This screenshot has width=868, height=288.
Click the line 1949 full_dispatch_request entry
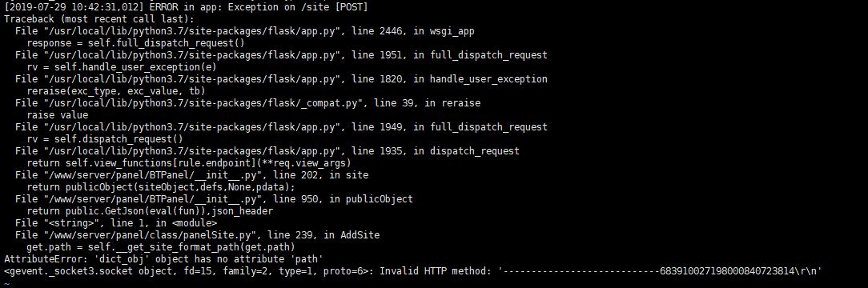pyautogui.click(x=281, y=127)
